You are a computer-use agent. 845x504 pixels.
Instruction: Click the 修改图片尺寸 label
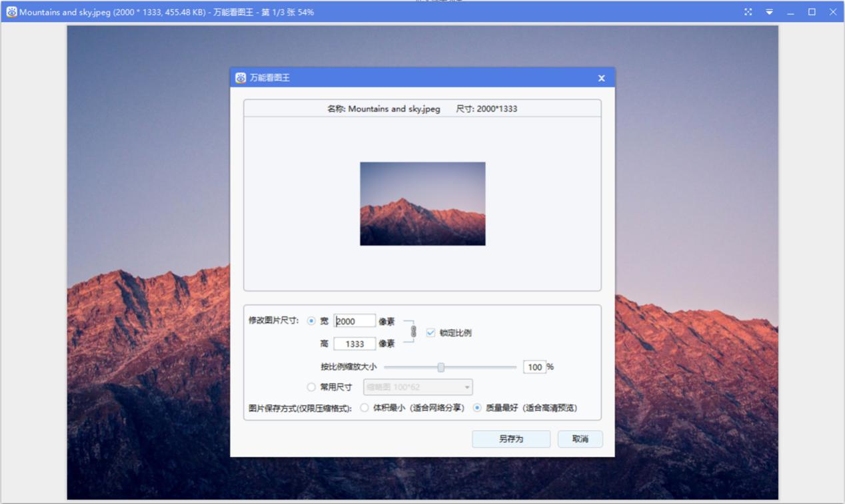[274, 320]
